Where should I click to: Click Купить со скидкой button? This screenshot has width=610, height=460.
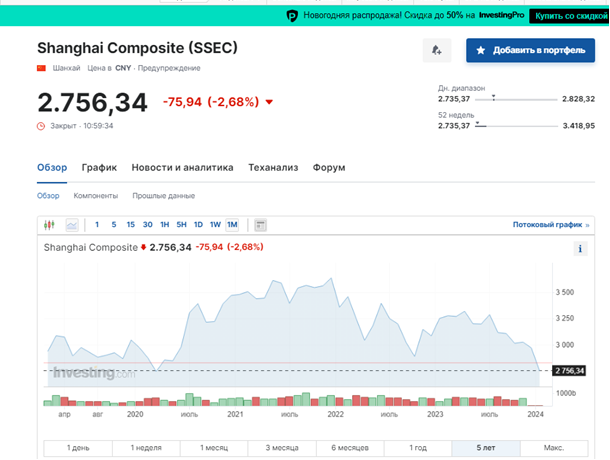tap(569, 16)
